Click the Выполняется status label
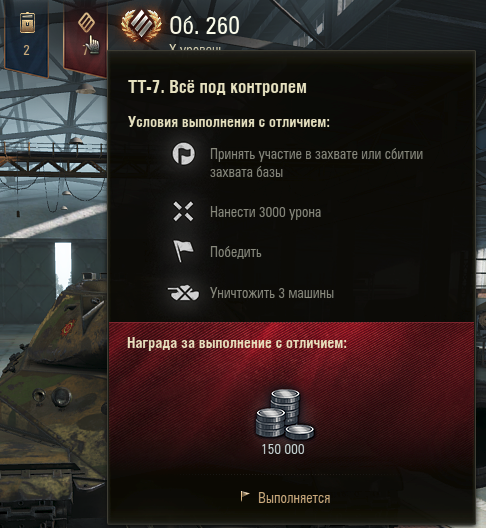The width and height of the screenshot is (486, 528). click(294, 498)
